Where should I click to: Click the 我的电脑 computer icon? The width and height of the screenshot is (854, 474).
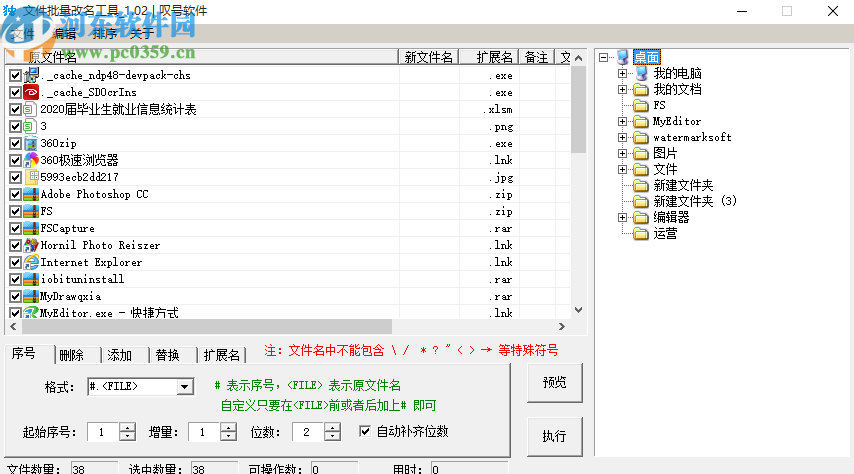pyautogui.click(x=642, y=73)
